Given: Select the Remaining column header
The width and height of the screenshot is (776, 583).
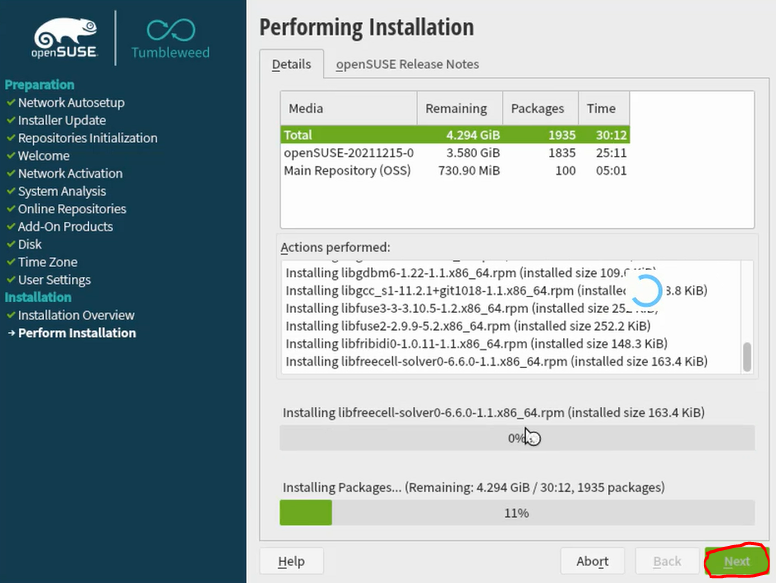Looking at the screenshot, I should [460, 108].
